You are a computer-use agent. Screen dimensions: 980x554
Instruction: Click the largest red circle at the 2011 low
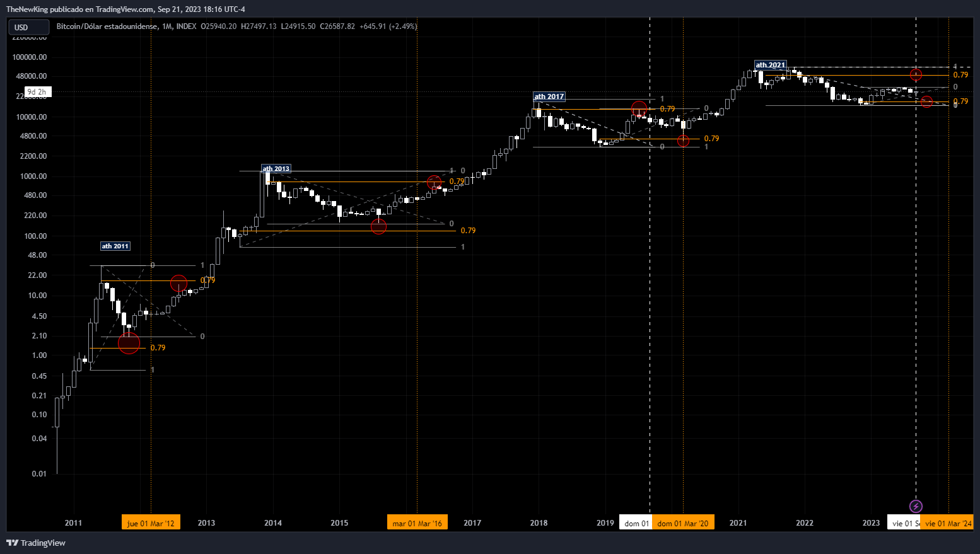click(x=129, y=343)
